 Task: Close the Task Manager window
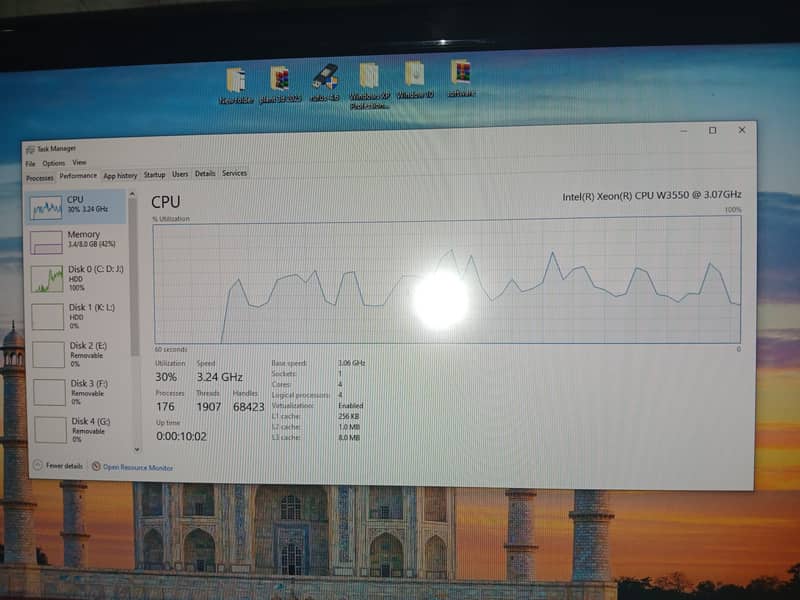742,130
